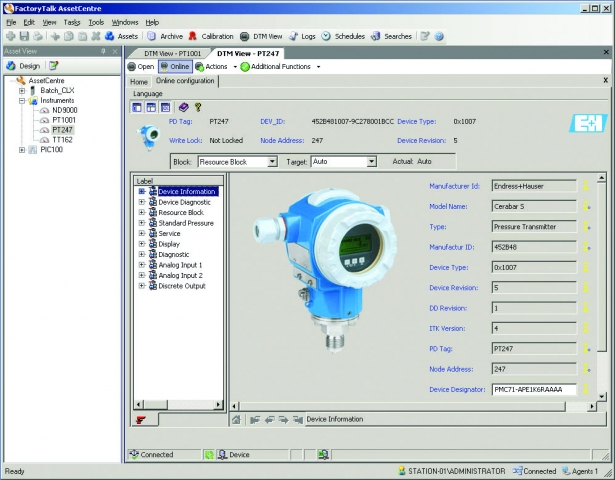Open the Tools menu
615x480 pixels.
96,22
